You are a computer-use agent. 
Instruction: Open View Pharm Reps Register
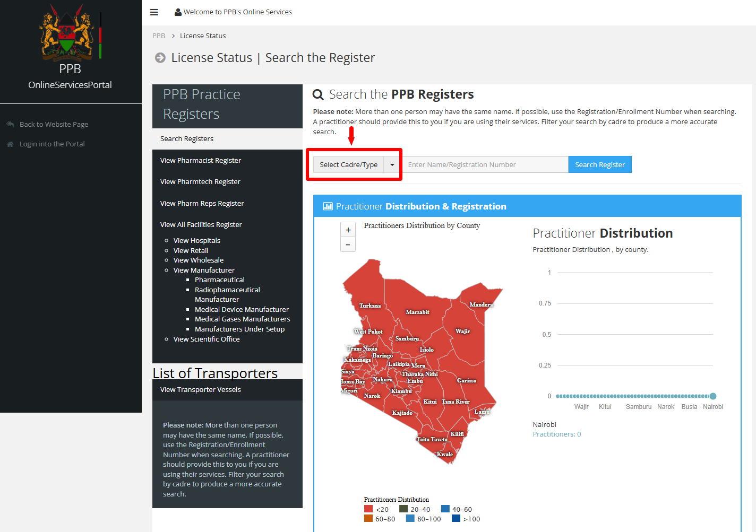pos(202,203)
